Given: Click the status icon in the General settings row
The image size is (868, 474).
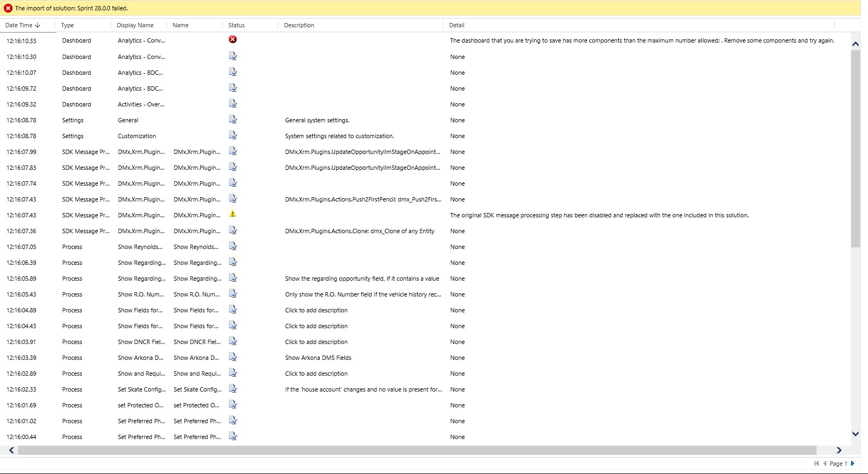Looking at the screenshot, I should (x=233, y=119).
